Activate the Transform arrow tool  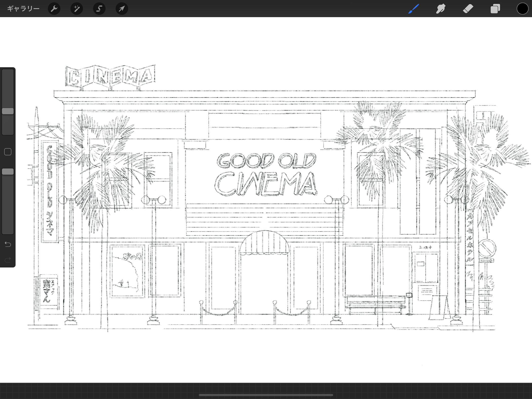click(122, 9)
